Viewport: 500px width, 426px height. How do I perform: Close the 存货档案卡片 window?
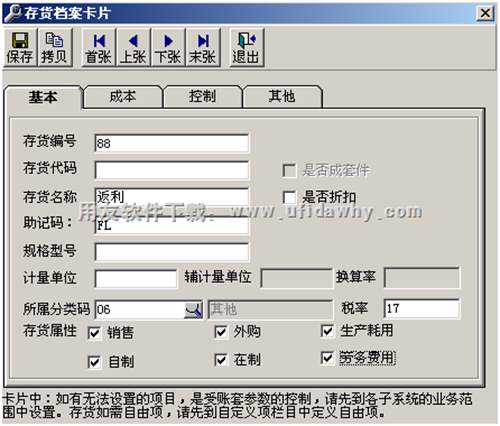tap(485, 13)
